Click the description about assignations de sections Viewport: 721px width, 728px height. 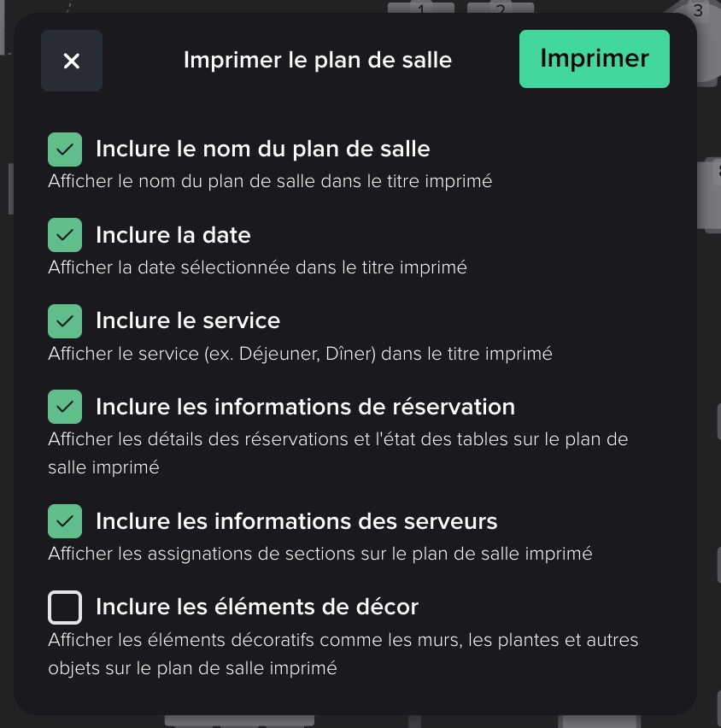(x=319, y=554)
